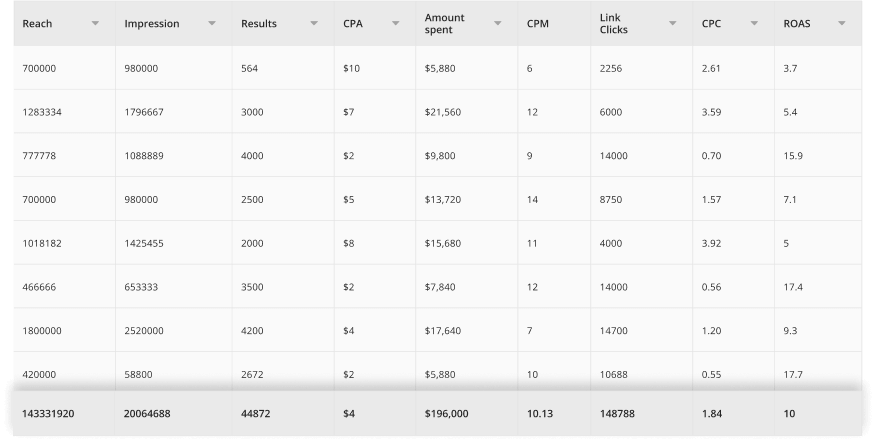876x443 pixels.
Task: Click the ROAS column dropdown arrow
Action: tap(842, 23)
